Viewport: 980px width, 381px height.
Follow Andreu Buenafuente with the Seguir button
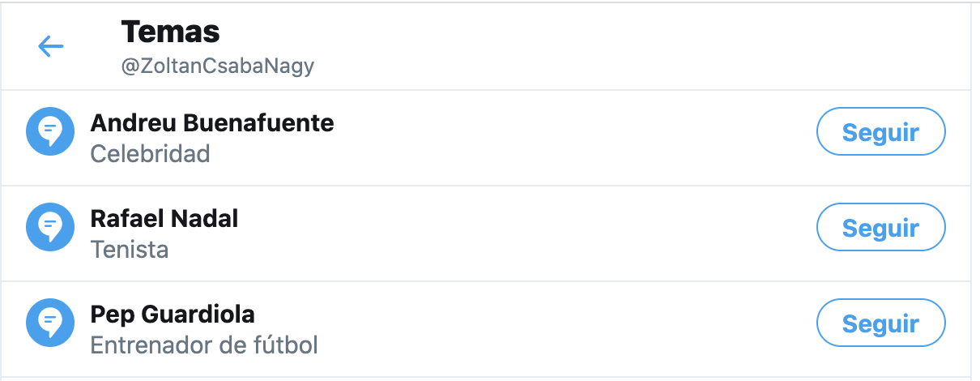pyautogui.click(x=880, y=132)
